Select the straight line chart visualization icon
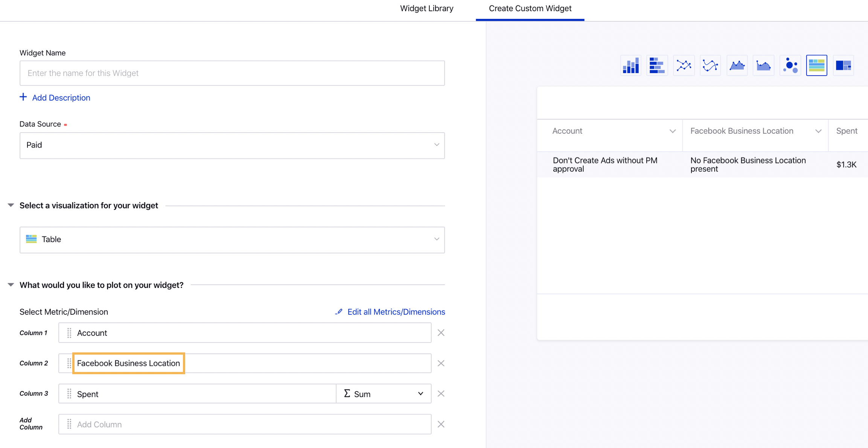This screenshot has height=448, width=868. [684, 66]
